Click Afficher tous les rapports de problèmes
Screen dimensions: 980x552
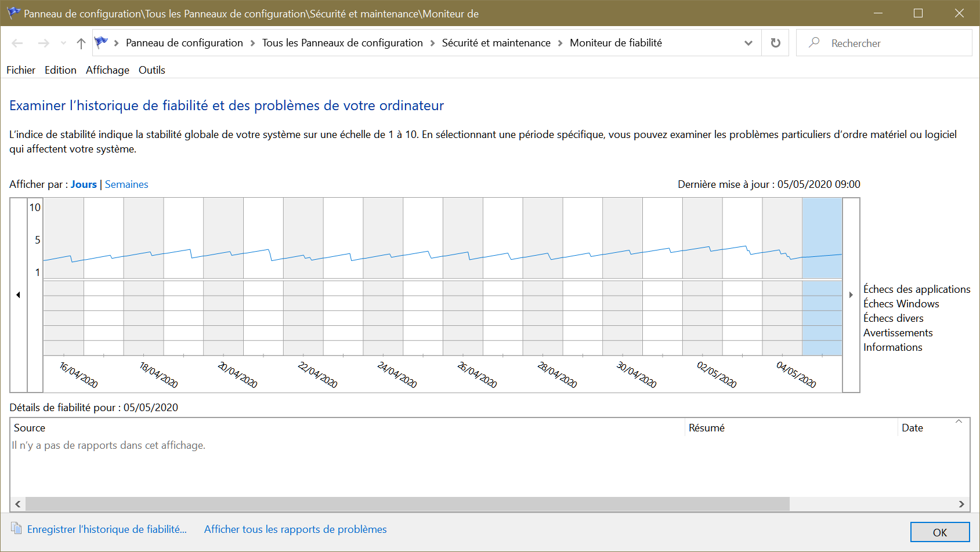pos(295,529)
